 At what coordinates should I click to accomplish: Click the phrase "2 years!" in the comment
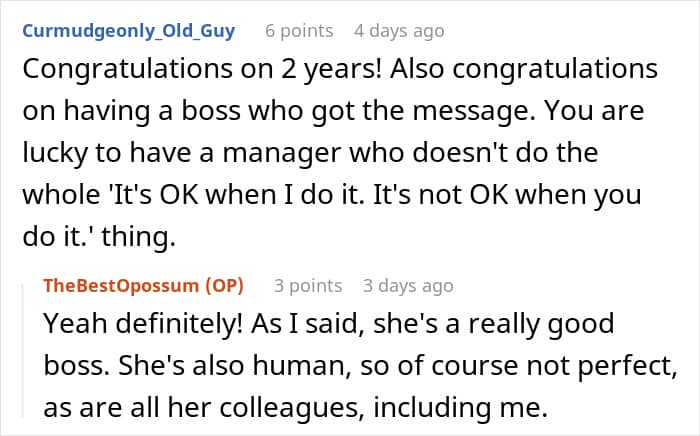331,70
